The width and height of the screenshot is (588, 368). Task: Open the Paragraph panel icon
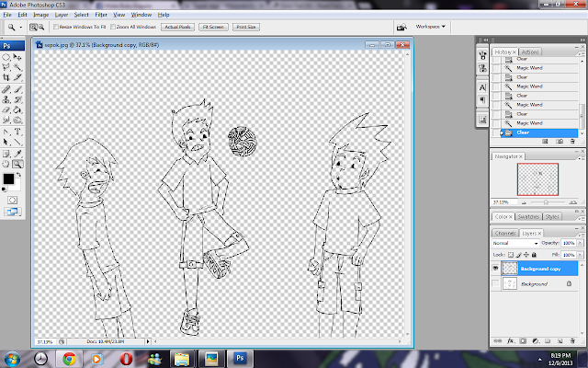point(482,100)
